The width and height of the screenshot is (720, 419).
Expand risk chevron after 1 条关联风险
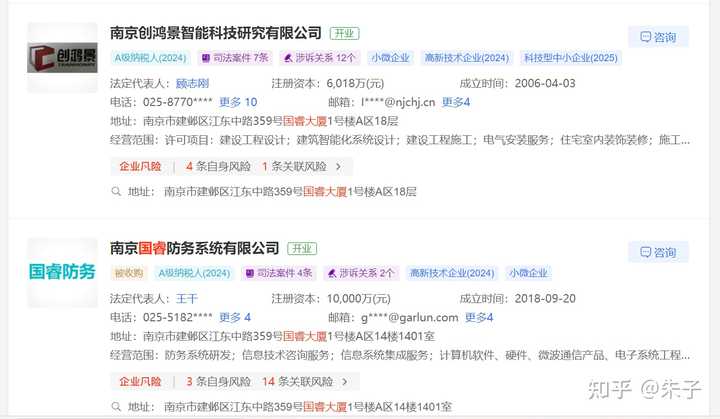click(338, 166)
